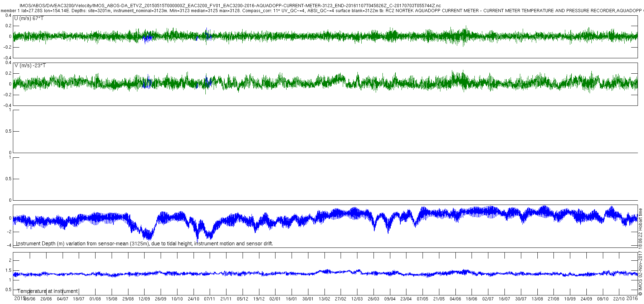Click the '07/11' date tick label

click(210, 299)
